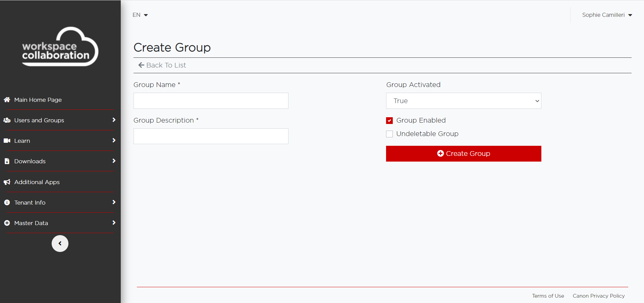Click the home icon beside Main Home Page
Screen dimensions: 644x303
coord(7,100)
